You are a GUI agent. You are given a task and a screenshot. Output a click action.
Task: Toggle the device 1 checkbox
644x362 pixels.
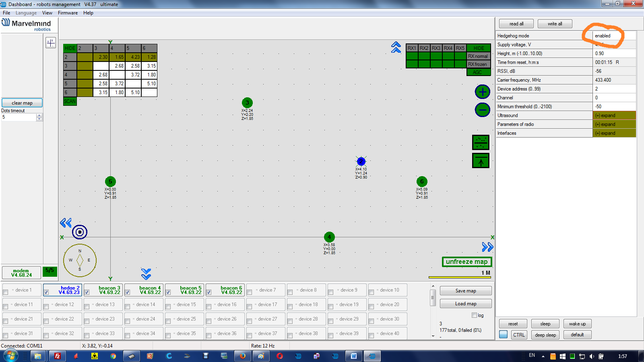point(6,292)
